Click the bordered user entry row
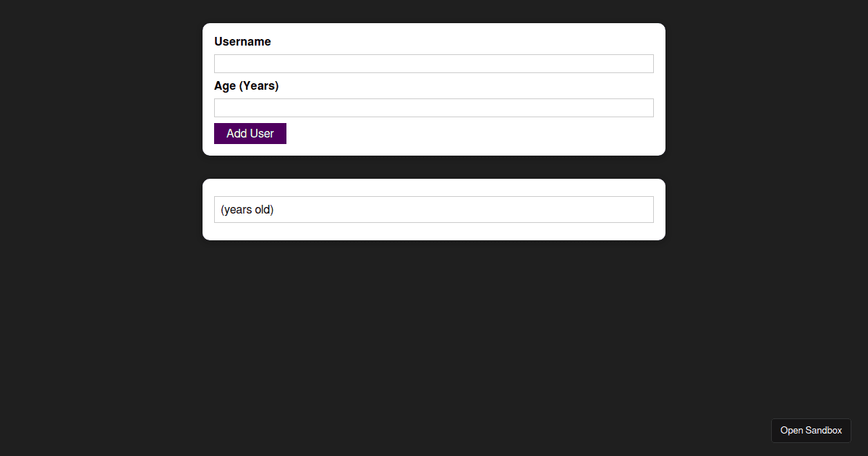Image resolution: width=868 pixels, height=456 pixels. point(433,209)
